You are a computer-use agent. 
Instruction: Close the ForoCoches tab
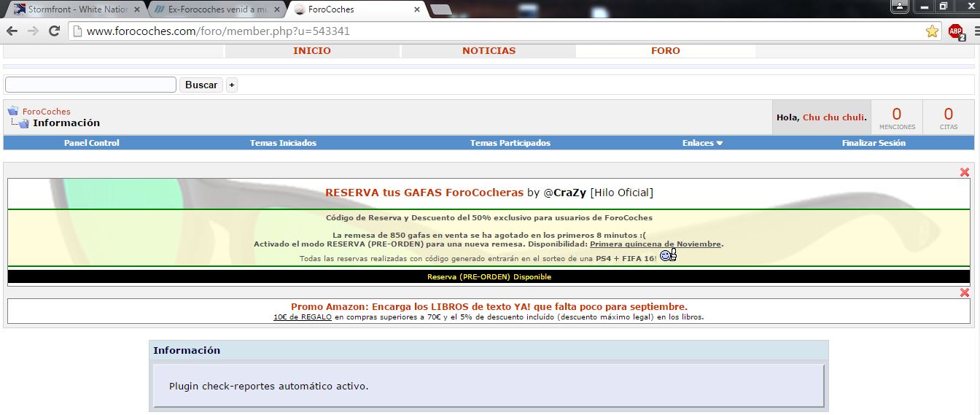pyautogui.click(x=416, y=9)
